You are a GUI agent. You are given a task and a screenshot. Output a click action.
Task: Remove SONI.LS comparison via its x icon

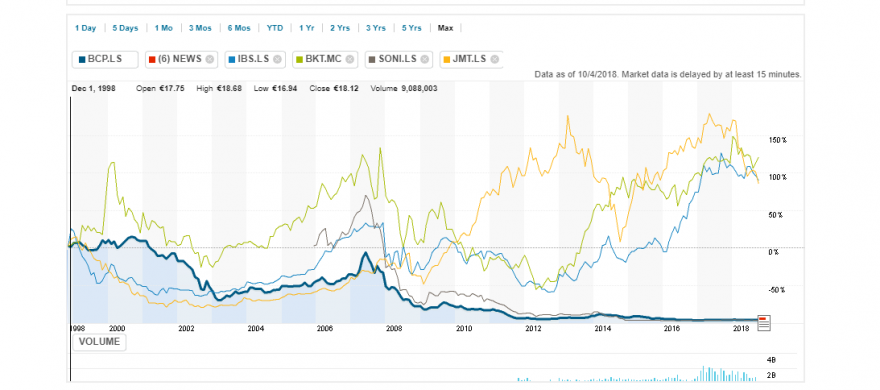[x=424, y=59]
